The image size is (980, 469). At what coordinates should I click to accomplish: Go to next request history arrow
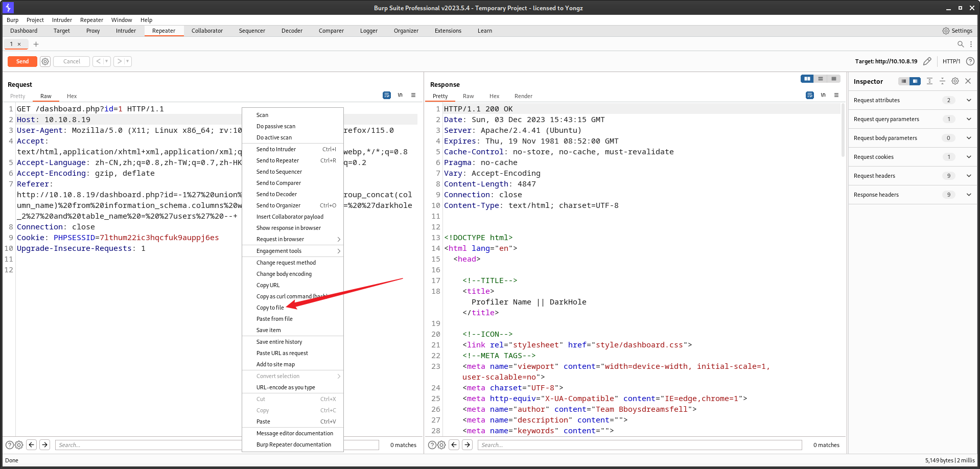pos(119,61)
